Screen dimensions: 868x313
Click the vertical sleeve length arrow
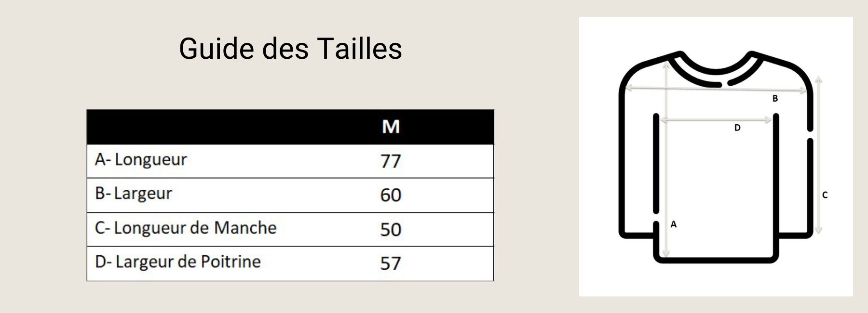(818, 155)
